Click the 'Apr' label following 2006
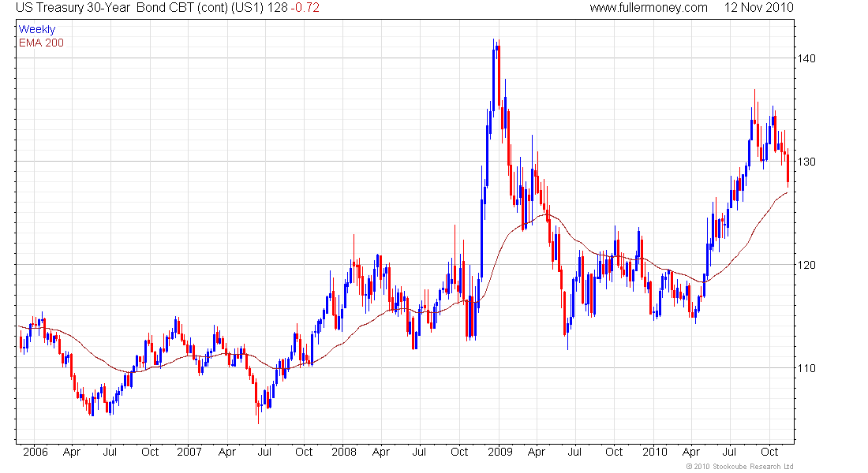This screenshot has height=473, width=868. pyautogui.click(x=71, y=452)
